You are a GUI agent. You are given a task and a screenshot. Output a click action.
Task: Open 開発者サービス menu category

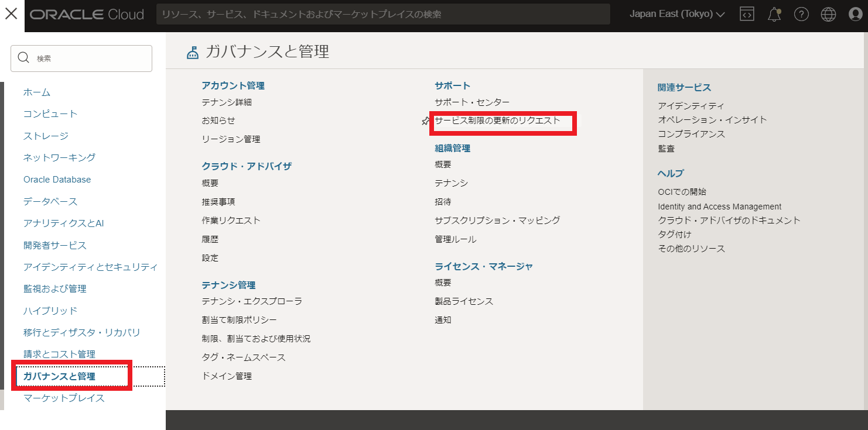54,245
